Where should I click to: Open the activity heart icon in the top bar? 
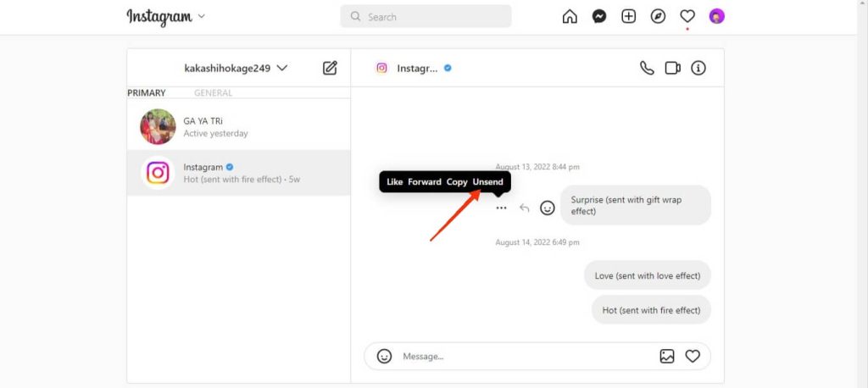pos(687,17)
